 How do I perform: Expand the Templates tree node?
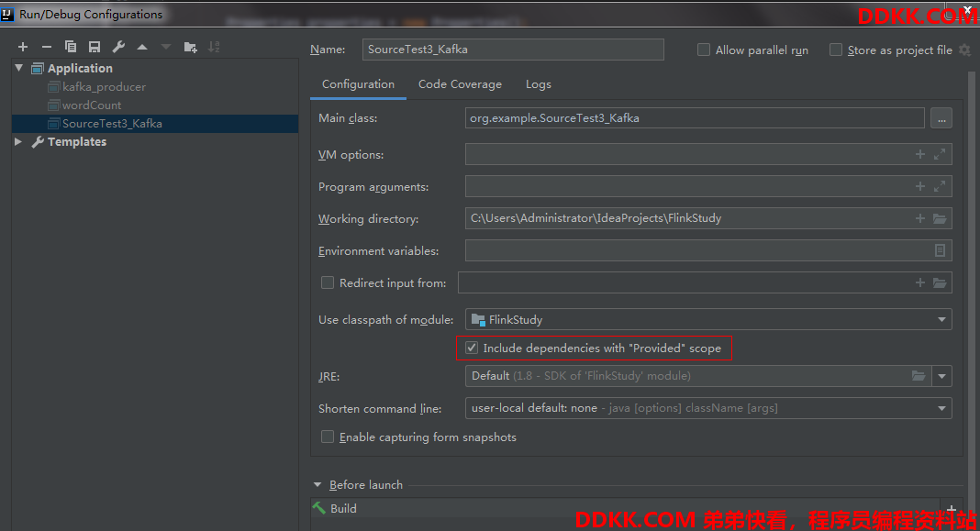click(x=18, y=142)
